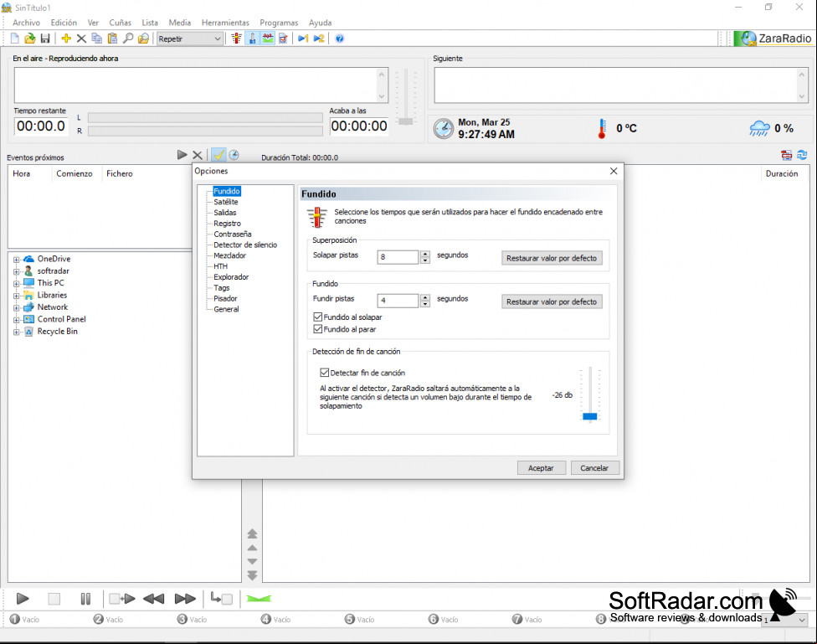Open the Archivo menu
The height and width of the screenshot is (644, 817).
tap(26, 23)
